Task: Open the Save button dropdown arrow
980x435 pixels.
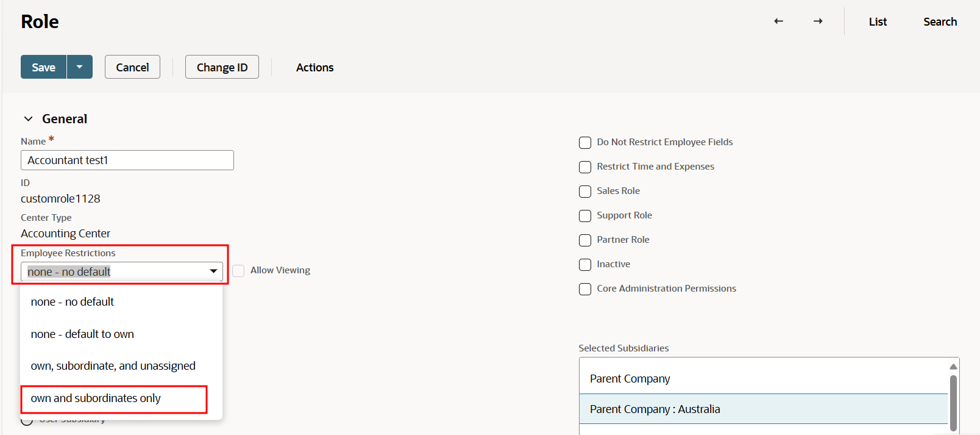Action: click(79, 67)
